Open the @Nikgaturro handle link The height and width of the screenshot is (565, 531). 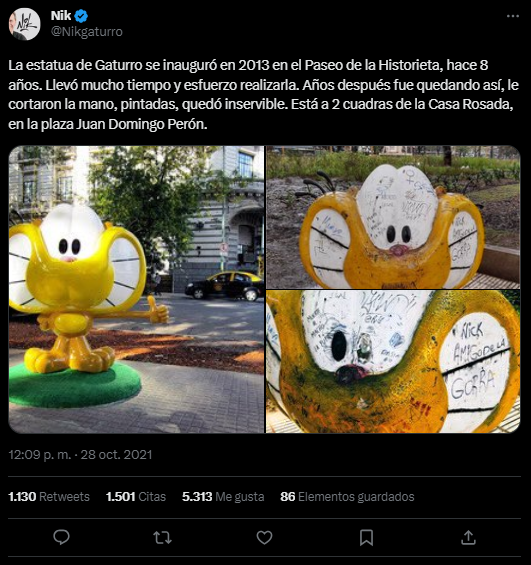pyautogui.click(x=86, y=32)
